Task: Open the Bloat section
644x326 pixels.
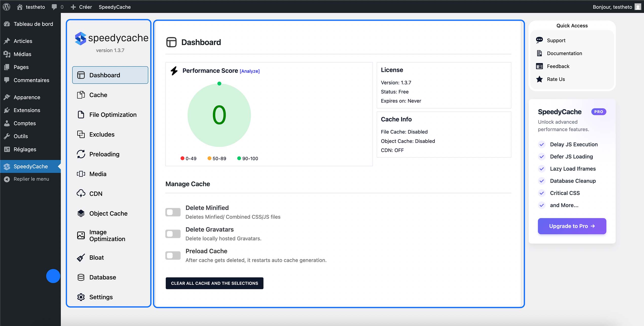Action: [96, 257]
